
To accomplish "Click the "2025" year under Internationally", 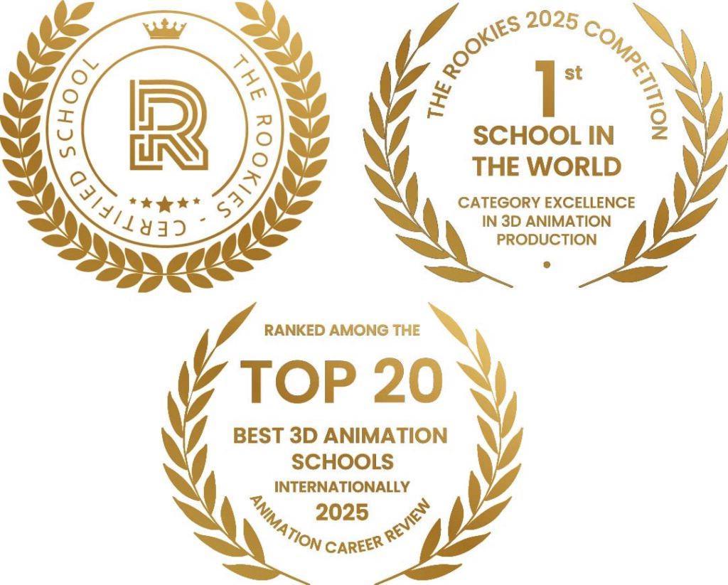I will (342, 513).
